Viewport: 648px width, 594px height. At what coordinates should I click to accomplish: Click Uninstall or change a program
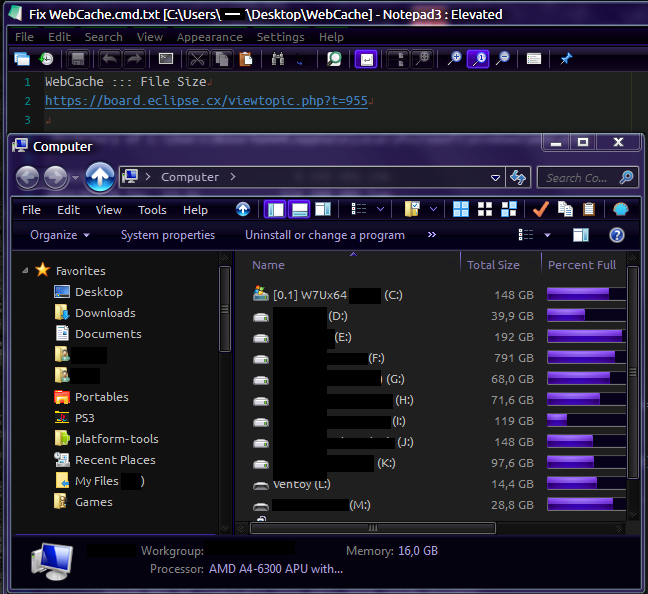[x=325, y=235]
